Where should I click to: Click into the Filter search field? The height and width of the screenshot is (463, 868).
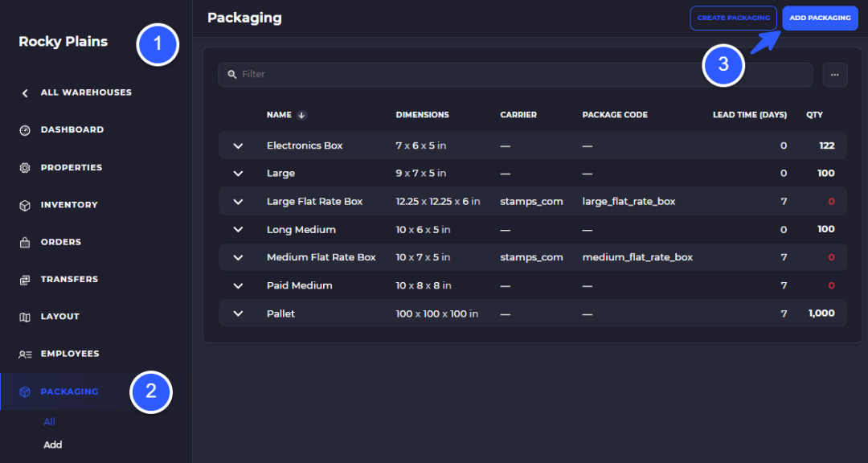515,75
